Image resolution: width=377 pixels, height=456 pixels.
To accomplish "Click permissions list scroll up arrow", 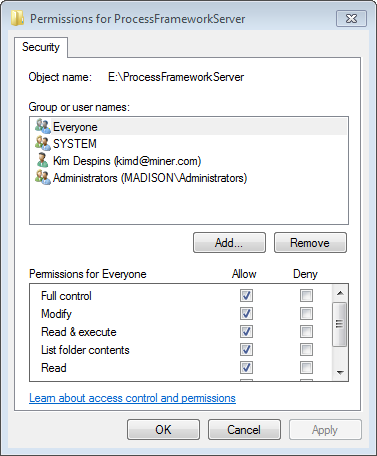I will click(x=340, y=293).
